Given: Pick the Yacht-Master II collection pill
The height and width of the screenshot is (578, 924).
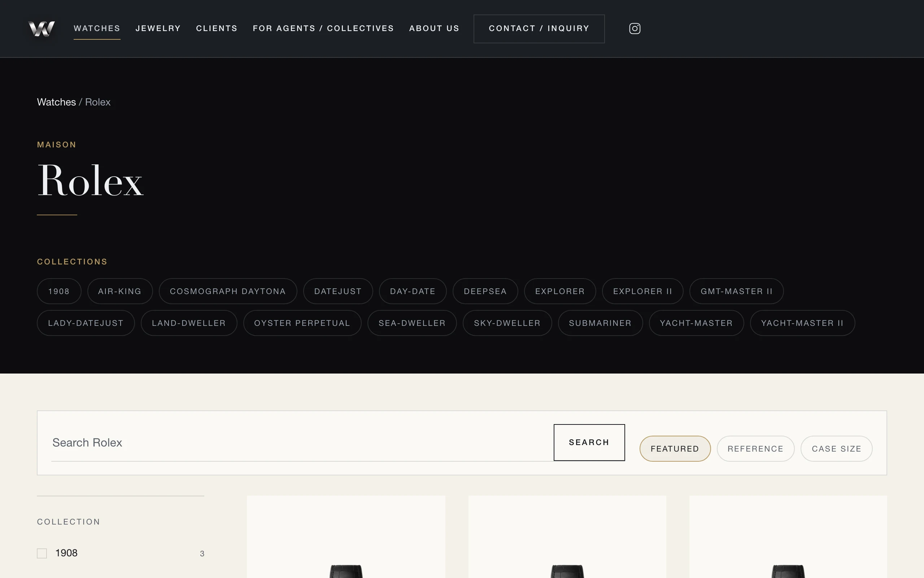Looking at the screenshot, I should (x=802, y=323).
